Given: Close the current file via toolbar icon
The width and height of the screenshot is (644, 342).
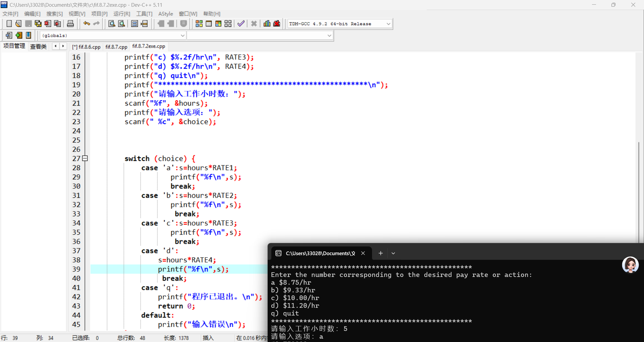Looking at the screenshot, I should point(48,23).
